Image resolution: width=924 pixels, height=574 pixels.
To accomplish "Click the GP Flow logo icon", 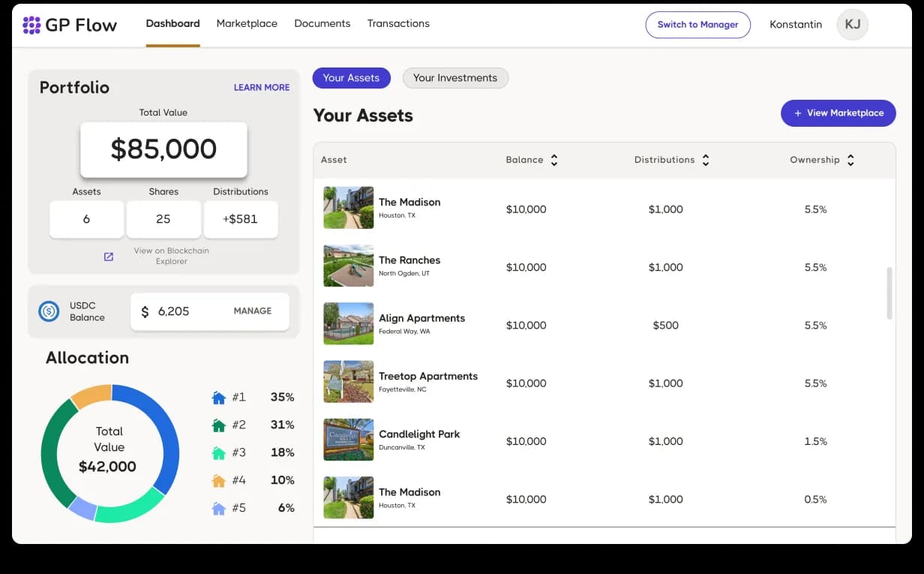I will pos(31,26).
